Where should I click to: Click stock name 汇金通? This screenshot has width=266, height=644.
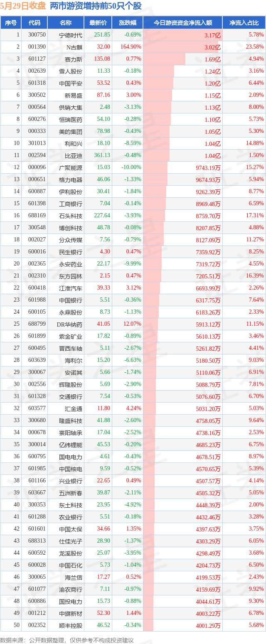coord(74,408)
